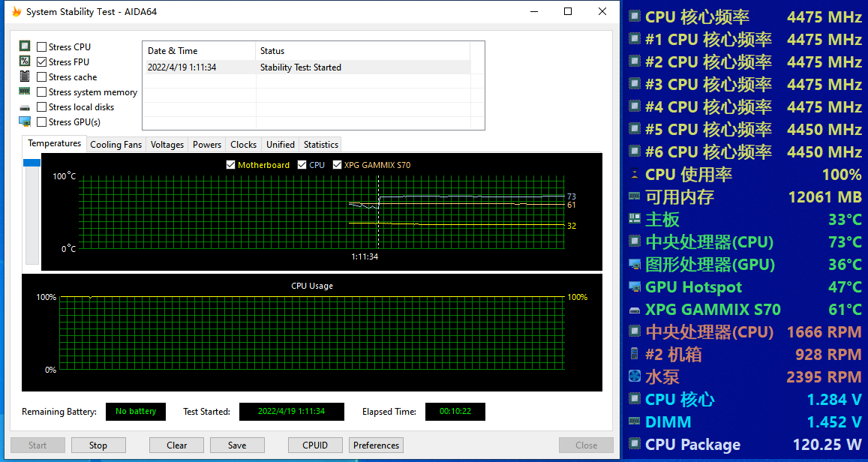This screenshot has height=462, width=868.
Task: Click the water pump fan icon in sensor panel
Action: (634, 377)
